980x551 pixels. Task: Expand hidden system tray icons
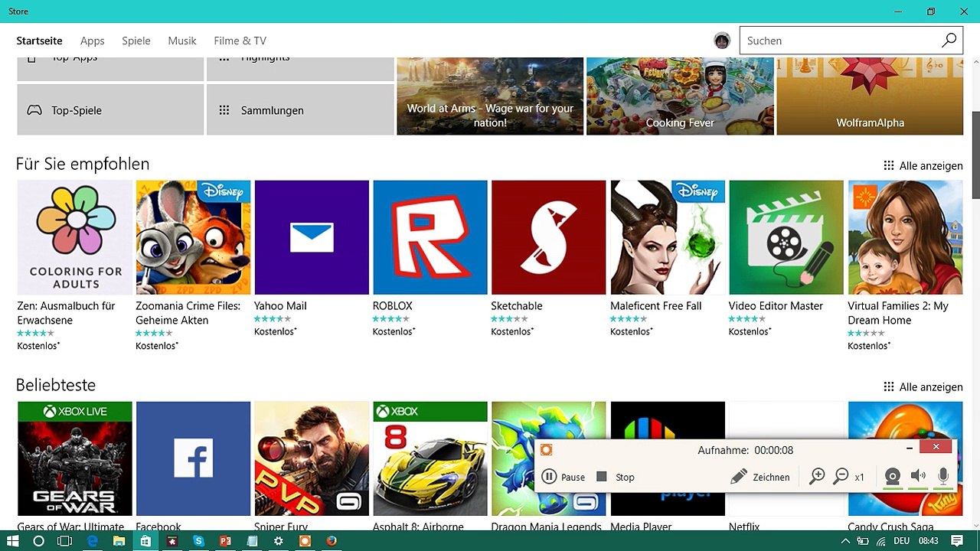tap(845, 541)
